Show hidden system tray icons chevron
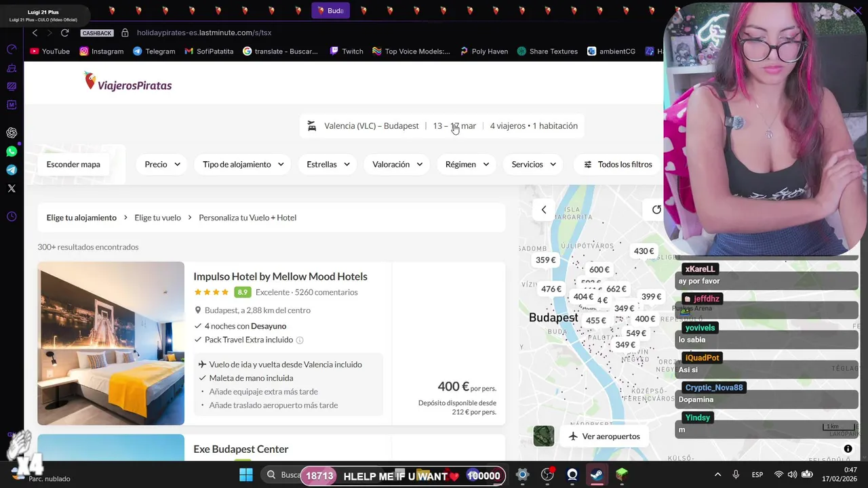Image resolution: width=868 pixels, height=488 pixels. (717, 474)
